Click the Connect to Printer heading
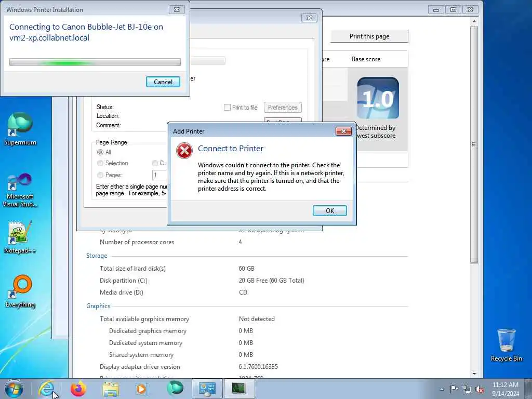 tap(231, 148)
